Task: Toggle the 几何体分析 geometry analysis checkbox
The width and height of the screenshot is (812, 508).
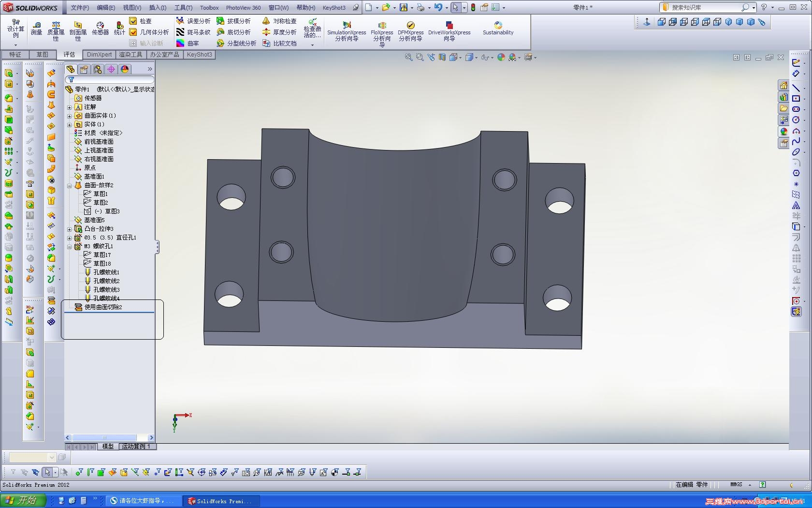Action: 133,32
